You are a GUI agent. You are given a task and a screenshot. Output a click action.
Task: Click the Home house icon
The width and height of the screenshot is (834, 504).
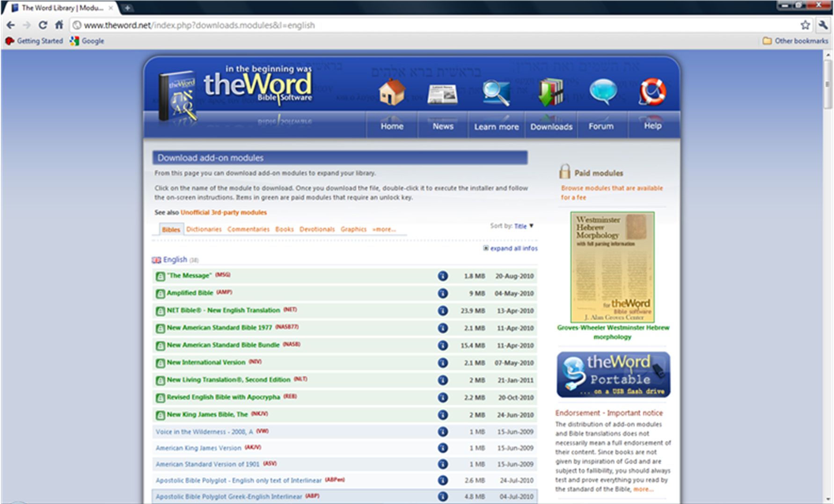point(392,92)
